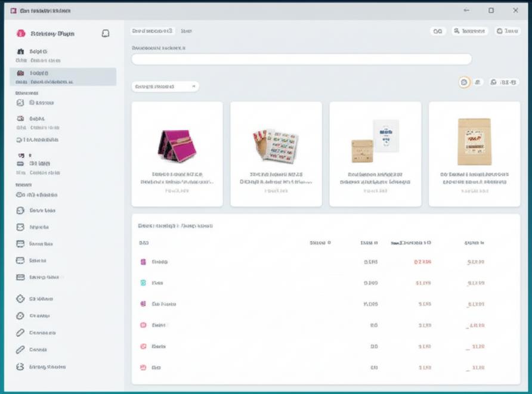Viewport: 532px width, 394px height.
Task: Switch to the first tab above the search bar
Action: click(152, 30)
